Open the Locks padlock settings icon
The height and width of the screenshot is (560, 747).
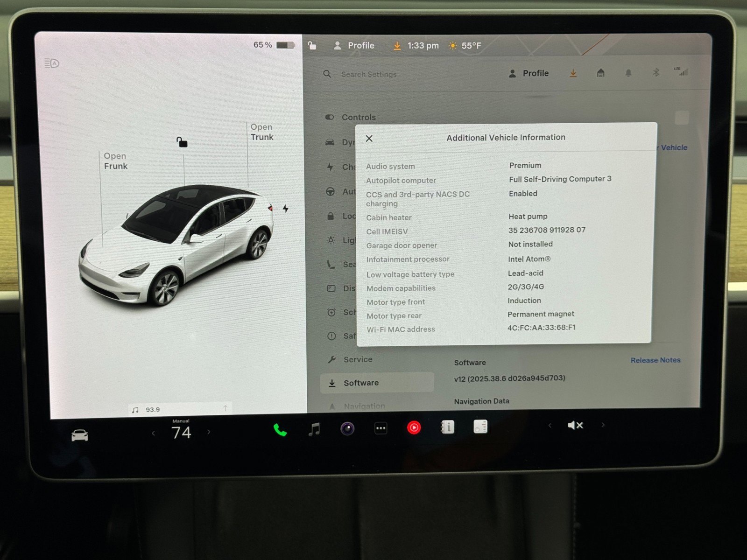[x=330, y=216]
